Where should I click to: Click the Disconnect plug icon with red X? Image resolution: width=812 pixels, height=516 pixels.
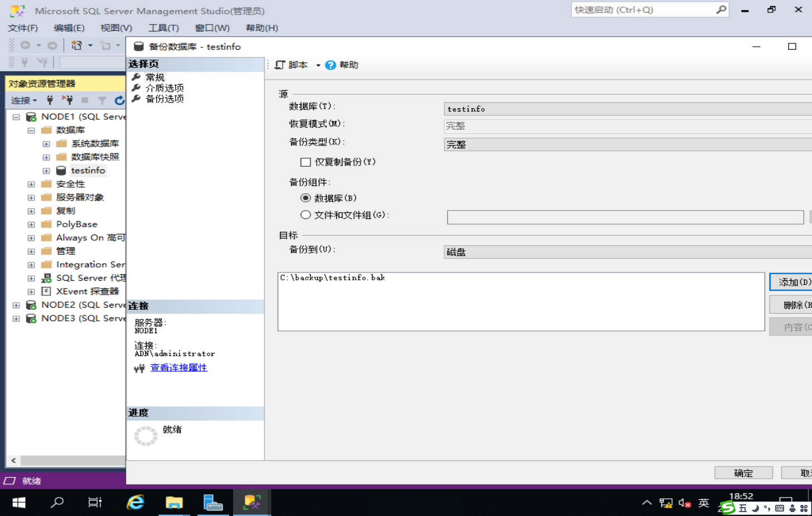coord(67,100)
